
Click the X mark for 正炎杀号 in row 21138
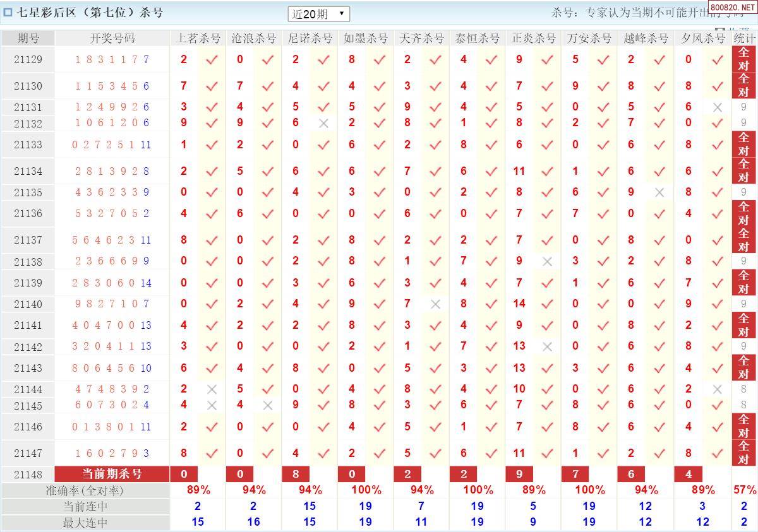click(548, 261)
